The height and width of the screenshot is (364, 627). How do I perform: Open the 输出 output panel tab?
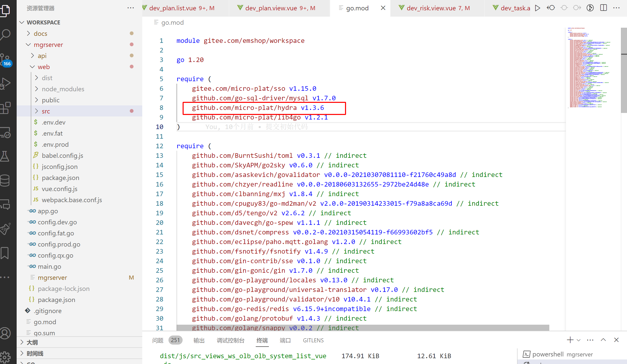pos(199,340)
